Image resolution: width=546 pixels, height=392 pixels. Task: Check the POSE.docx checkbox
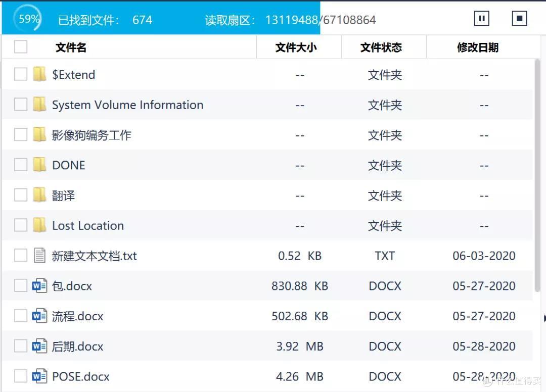tap(21, 376)
